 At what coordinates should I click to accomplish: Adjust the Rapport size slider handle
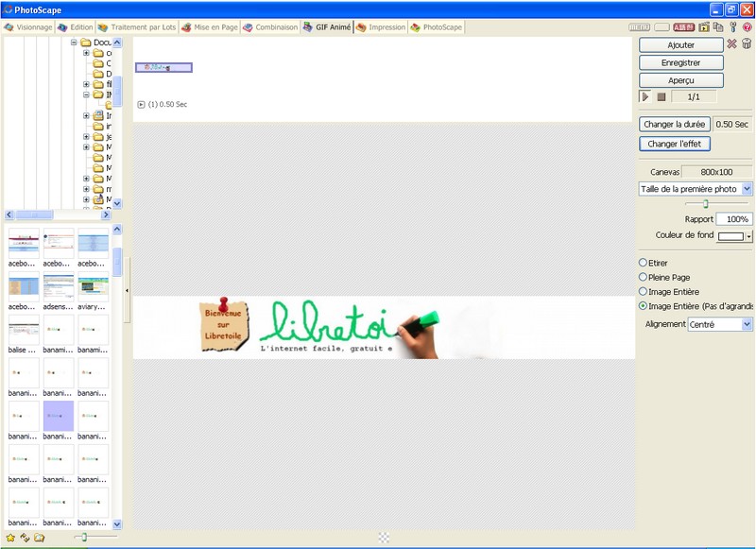(706, 204)
